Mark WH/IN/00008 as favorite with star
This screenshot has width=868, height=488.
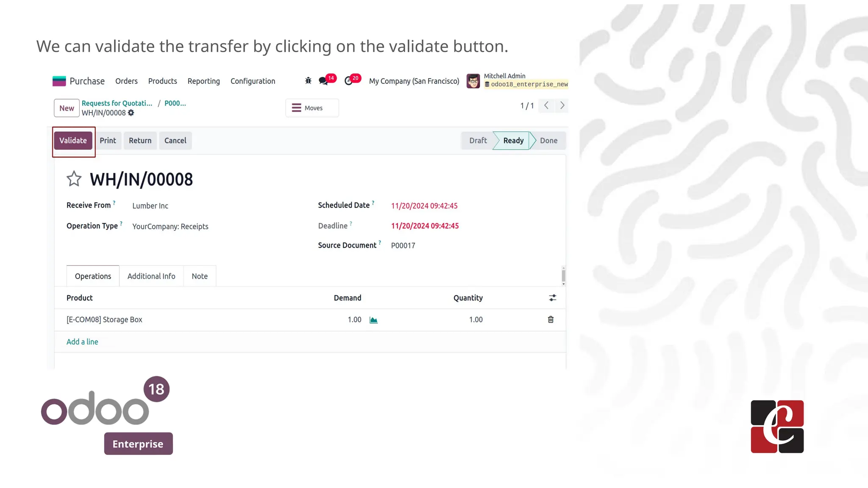[74, 179]
